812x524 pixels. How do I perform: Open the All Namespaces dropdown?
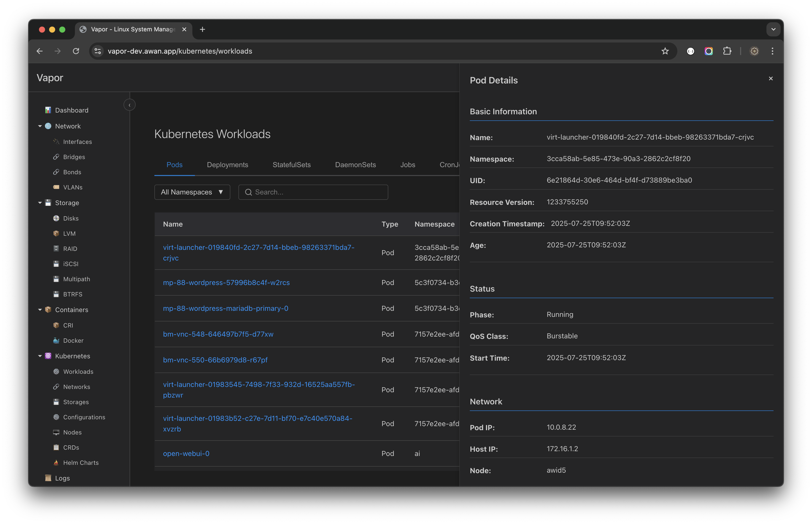pos(192,192)
